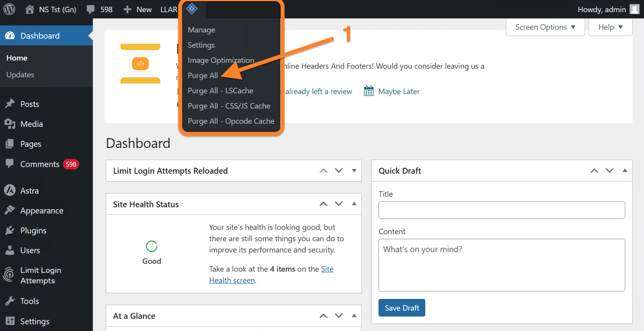This screenshot has width=644, height=331.
Task: Click the Quick Draft Title field
Action: [x=502, y=210]
